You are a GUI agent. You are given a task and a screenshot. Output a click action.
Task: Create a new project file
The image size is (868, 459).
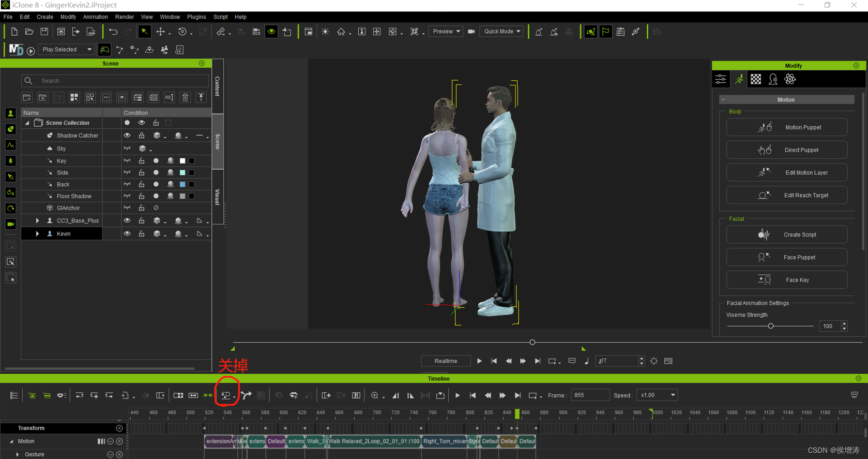tap(14, 32)
